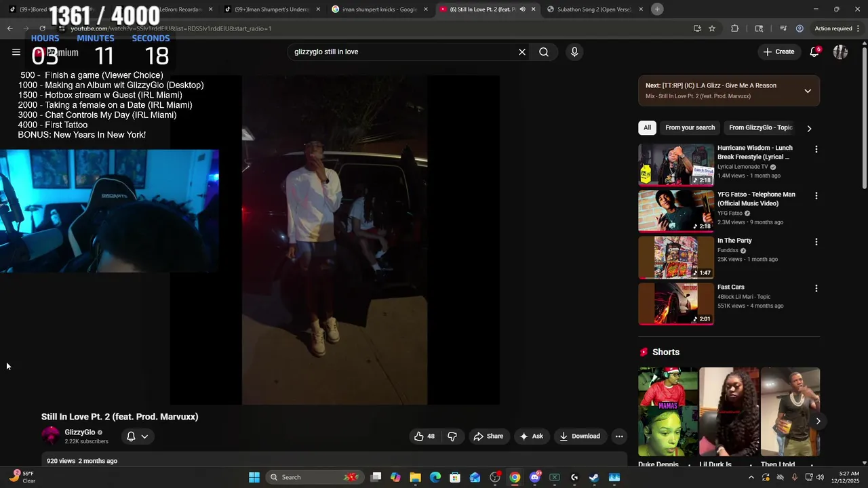Click the taskbar Search box
This screenshot has height=488, width=868.
pyautogui.click(x=314, y=477)
